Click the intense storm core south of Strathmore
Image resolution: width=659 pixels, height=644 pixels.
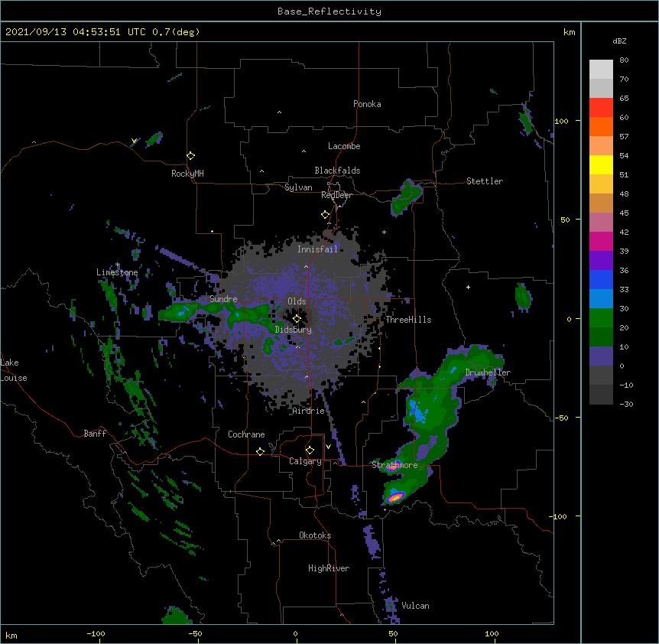[x=395, y=497]
